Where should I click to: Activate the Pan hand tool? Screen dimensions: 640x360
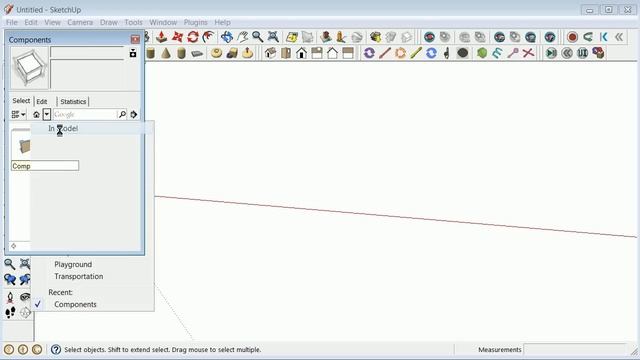pos(242,37)
